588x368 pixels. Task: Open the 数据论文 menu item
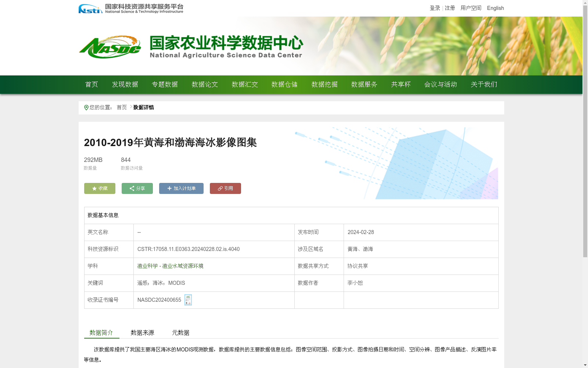click(x=205, y=85)
